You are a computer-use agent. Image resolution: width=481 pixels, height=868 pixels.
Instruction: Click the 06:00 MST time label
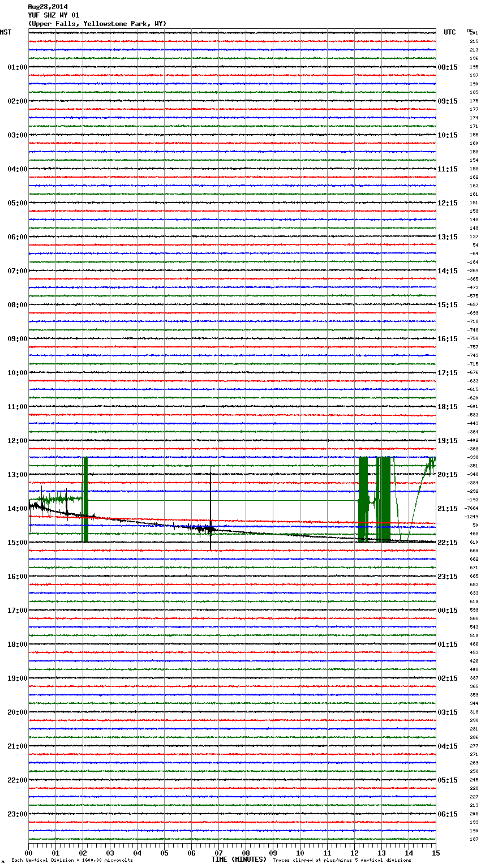(x=18, y=237)
